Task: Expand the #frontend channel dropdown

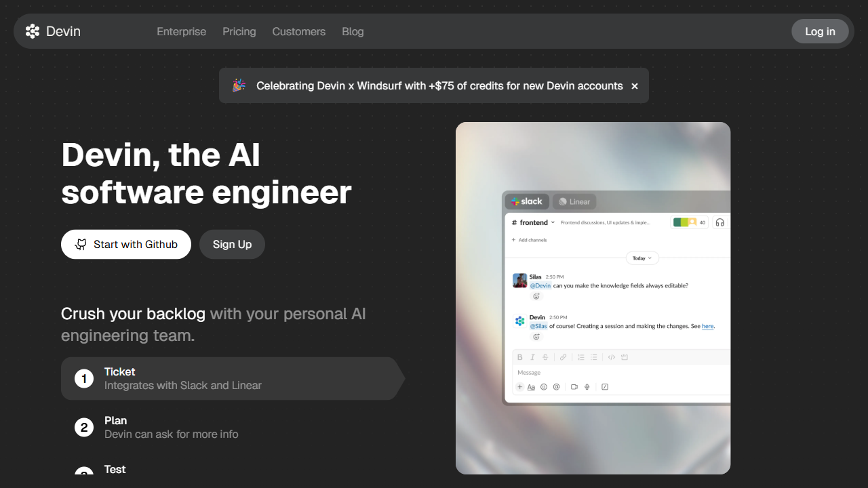Action: coord(553,222)
